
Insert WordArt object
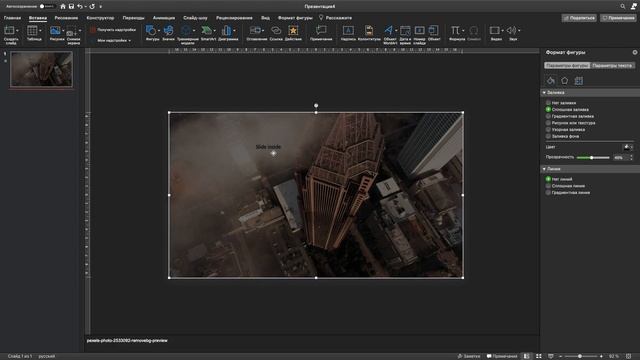click(x=389, y=31)
